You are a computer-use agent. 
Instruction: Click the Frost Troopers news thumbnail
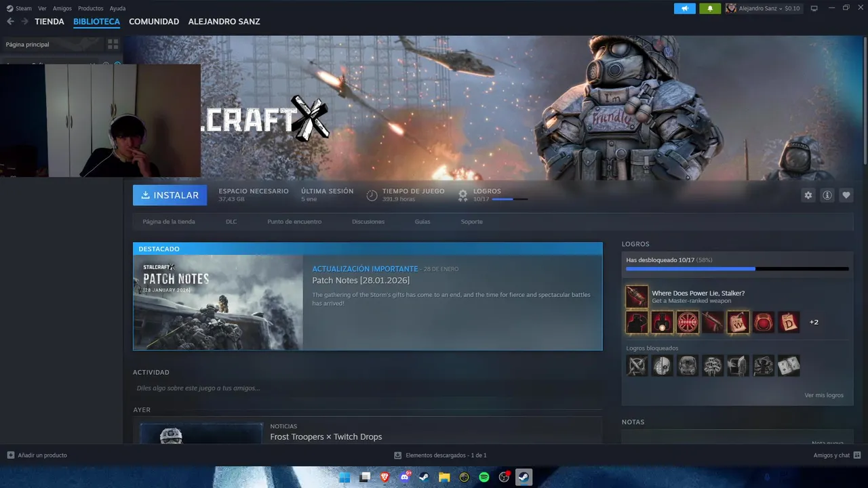(201, 434)
